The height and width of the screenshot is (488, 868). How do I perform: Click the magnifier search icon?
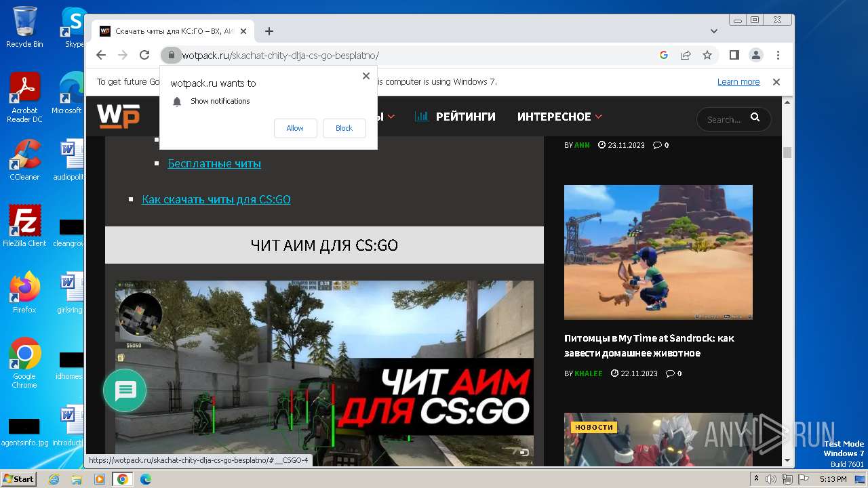coord(755,119)
